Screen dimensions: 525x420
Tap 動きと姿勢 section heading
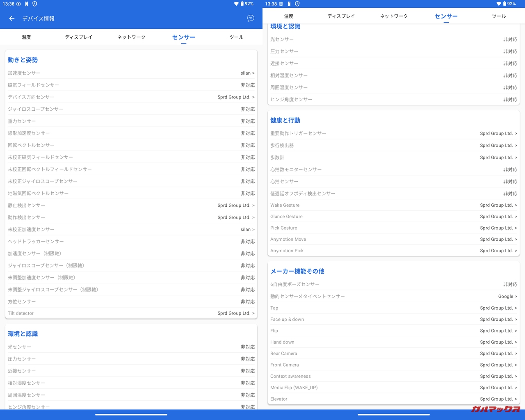point(23,60)
